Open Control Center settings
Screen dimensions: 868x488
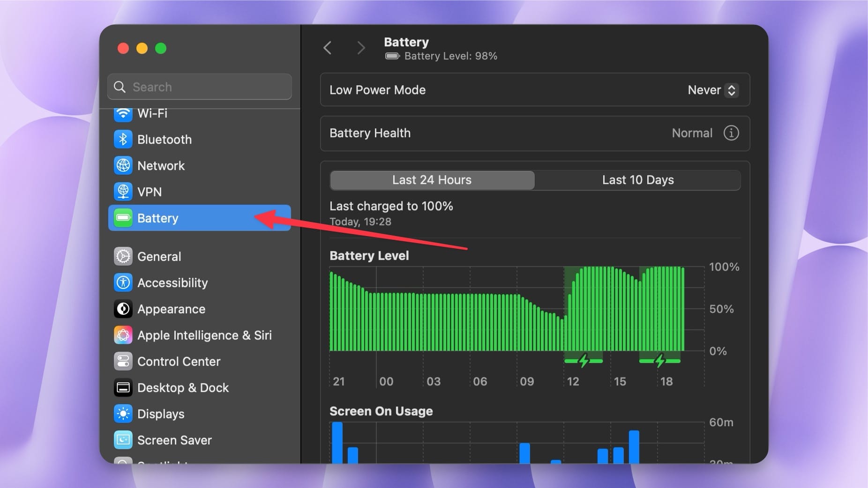(179, 361)
